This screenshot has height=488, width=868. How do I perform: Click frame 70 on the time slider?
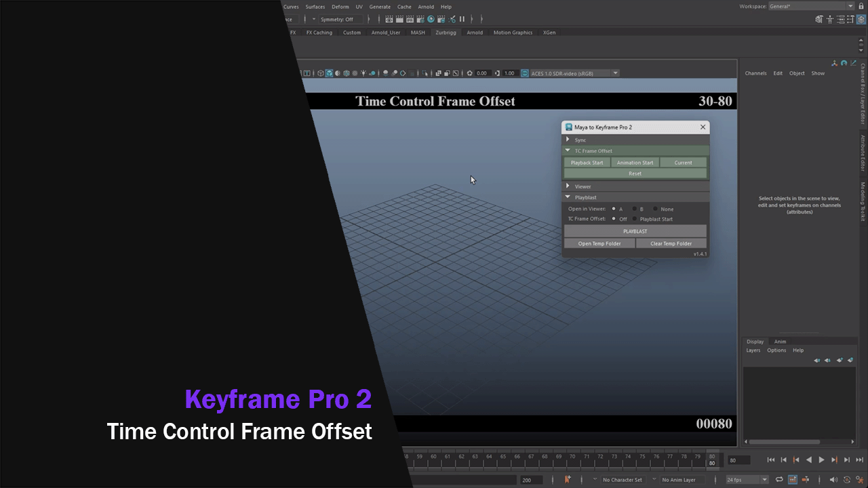point(572,457)
